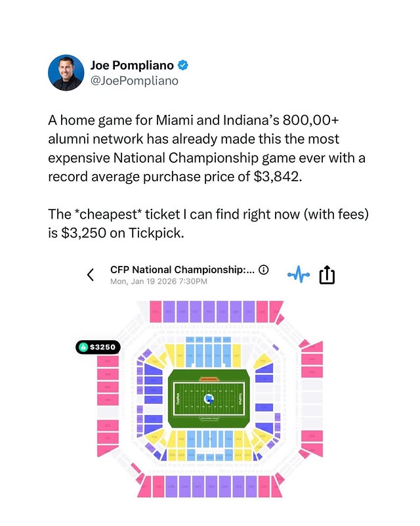Open the event info icon
The height and width of the screenshot is (526, 420).
tap(264, 270)
